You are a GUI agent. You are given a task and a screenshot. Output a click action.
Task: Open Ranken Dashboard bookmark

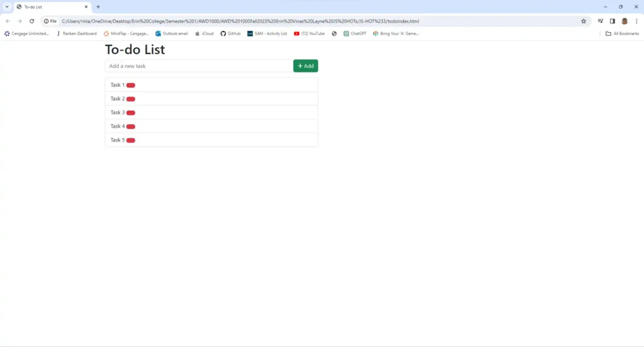76,34
